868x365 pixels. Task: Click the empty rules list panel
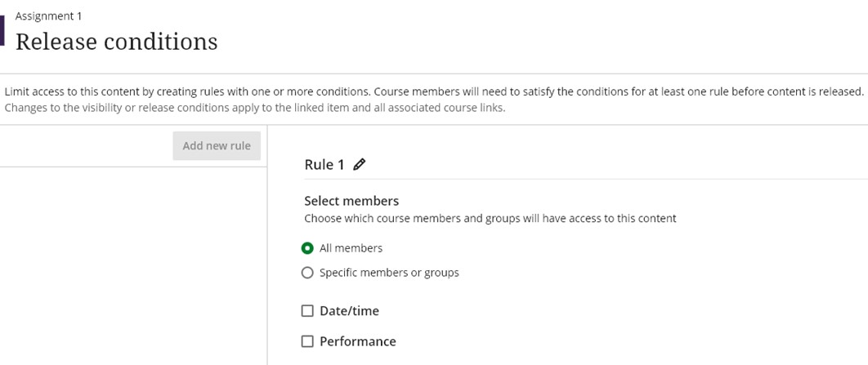133,266
